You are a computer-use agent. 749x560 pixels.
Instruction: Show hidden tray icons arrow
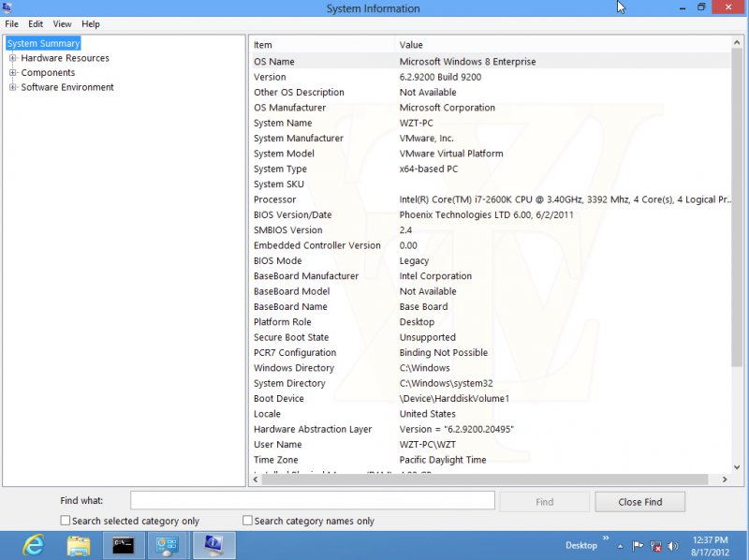619,545
